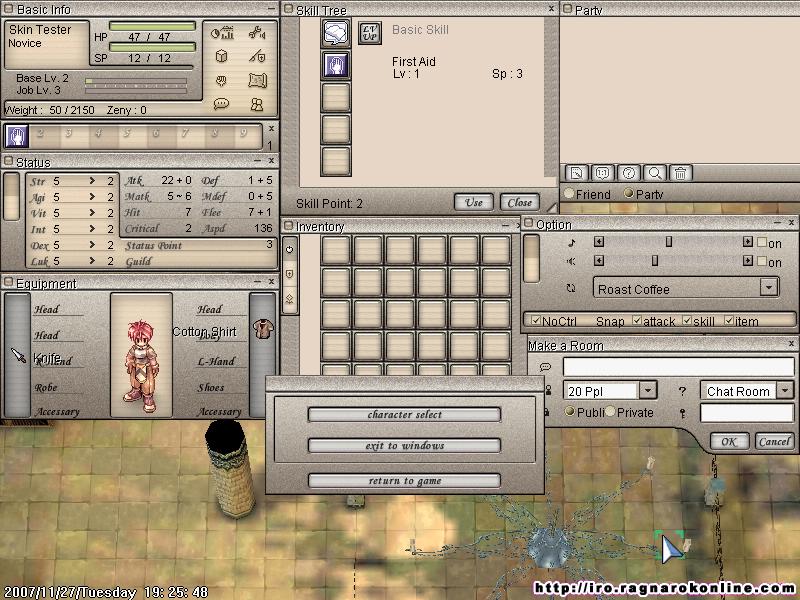This screenshot has height=600, width=800.
Task: Raise Luk with its arrow
Action: coord(92,261)
